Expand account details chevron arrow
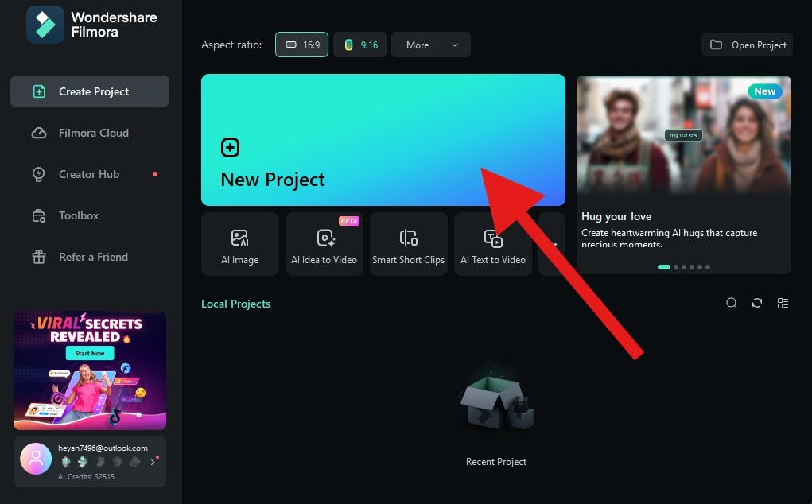The width and height of the screenshot is (812, 504). coord(153,462)
